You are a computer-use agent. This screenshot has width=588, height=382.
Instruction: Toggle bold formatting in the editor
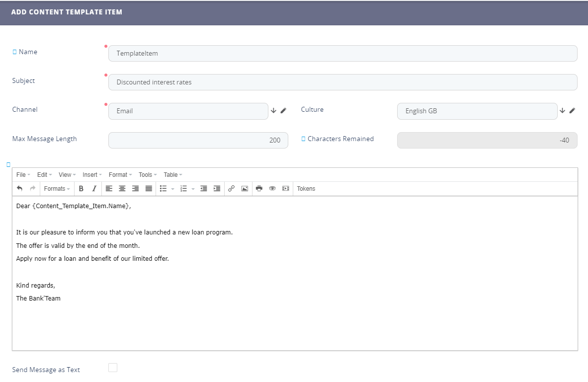[81, 189]
